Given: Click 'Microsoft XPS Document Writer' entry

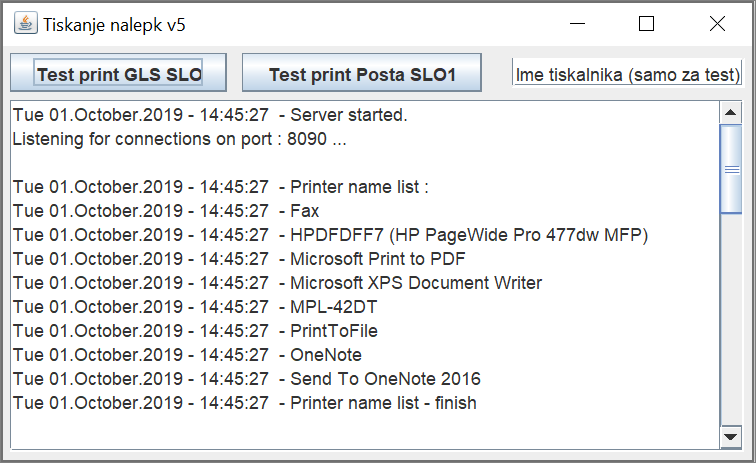Looking at the screenshot, I should click(x=277, y=283).
